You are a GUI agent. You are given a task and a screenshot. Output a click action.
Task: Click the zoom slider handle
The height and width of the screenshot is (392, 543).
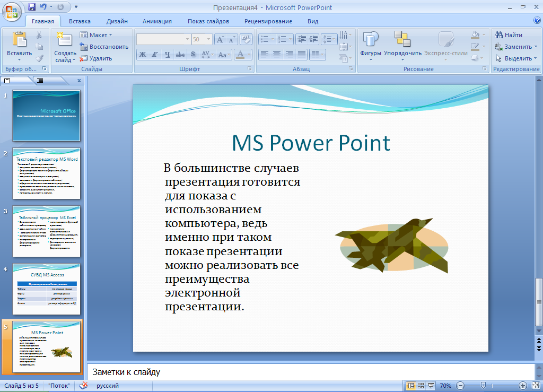[x=483, y=386]
